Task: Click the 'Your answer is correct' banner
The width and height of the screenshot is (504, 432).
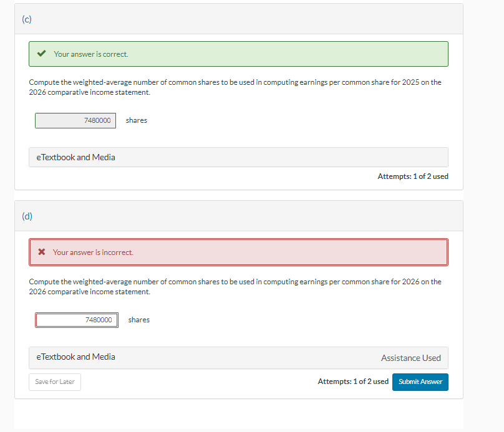Action: tap(238, 54)
